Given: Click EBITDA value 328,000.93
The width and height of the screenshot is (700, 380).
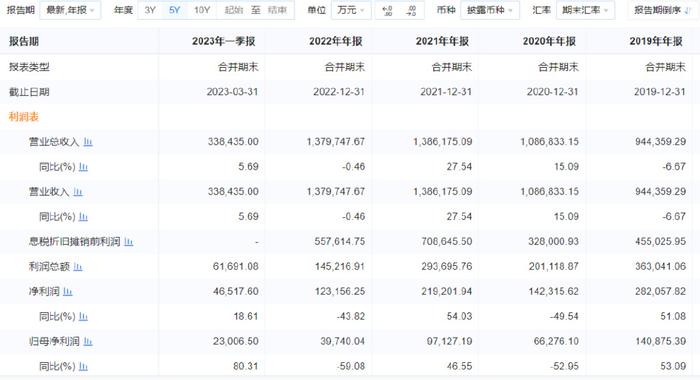Looking at the screenshot, I should [553, 242].
